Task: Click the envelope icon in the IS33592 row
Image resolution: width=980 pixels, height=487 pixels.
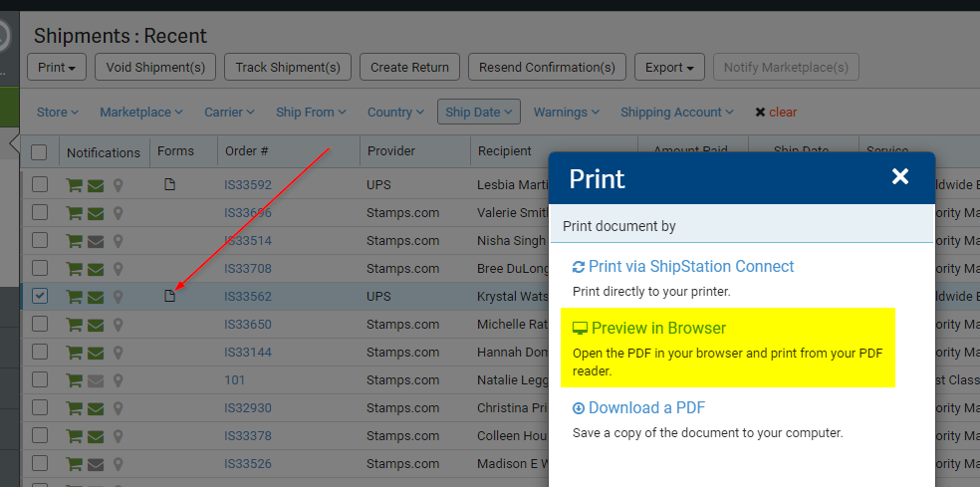Action: 95,185
